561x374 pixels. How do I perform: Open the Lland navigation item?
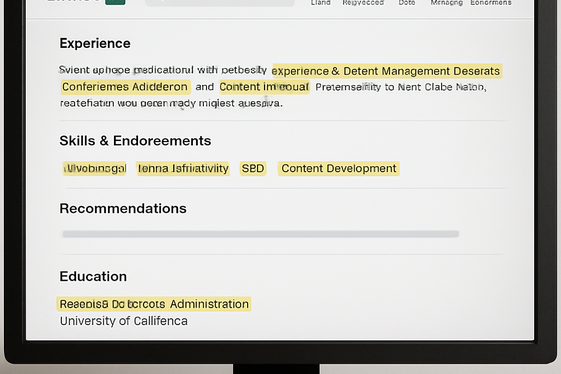point(321,3)
